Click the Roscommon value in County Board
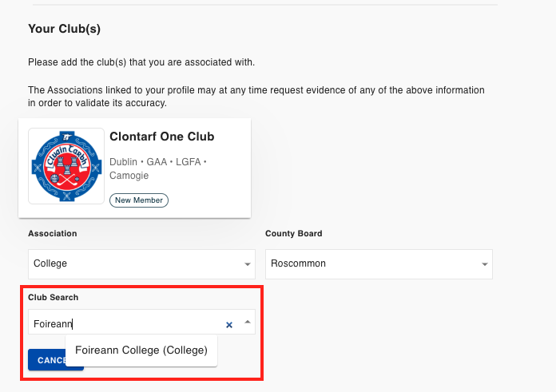 (x=298, y=263)
